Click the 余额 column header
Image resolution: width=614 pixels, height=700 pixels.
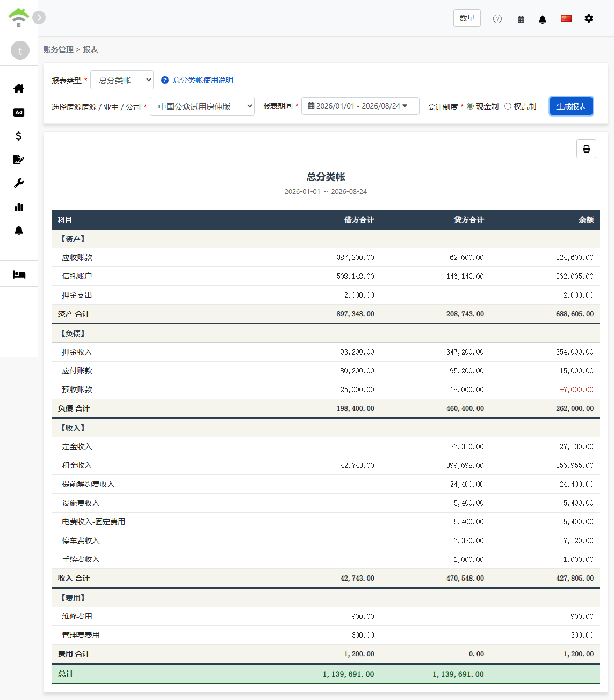[x=586, y=220]
